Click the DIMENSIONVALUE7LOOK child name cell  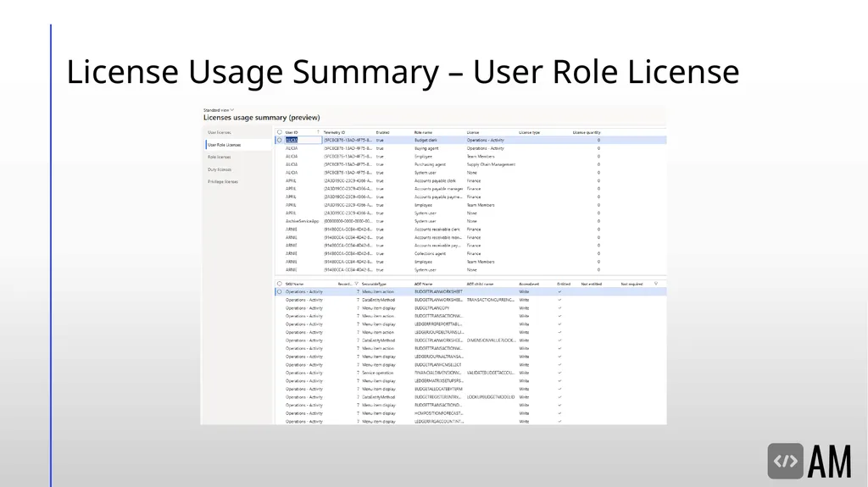491,340
